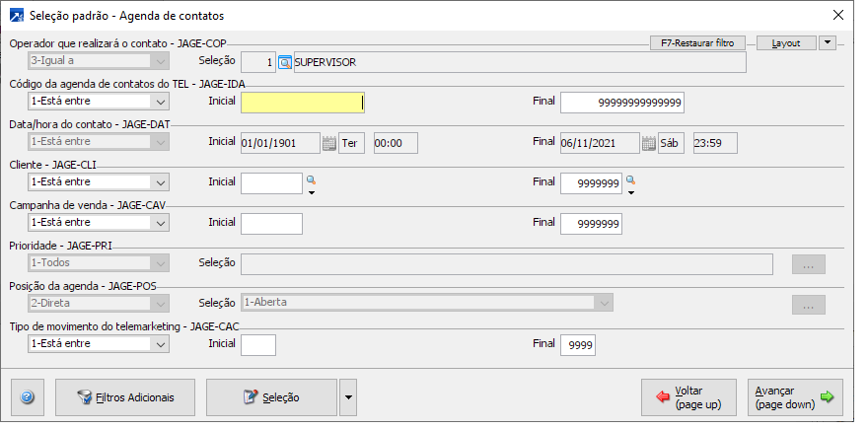Click the blue help question mark button
This screenshot has height=429, width=868.
28,397
